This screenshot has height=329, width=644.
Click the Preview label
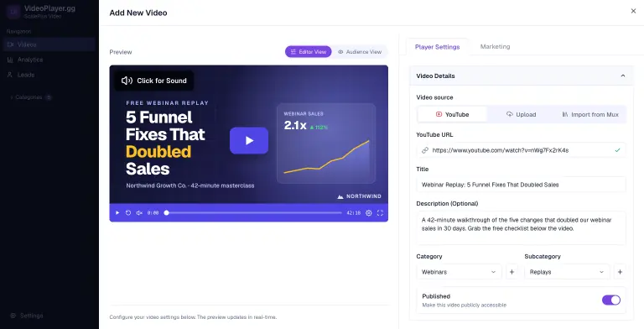pos(121,52)
